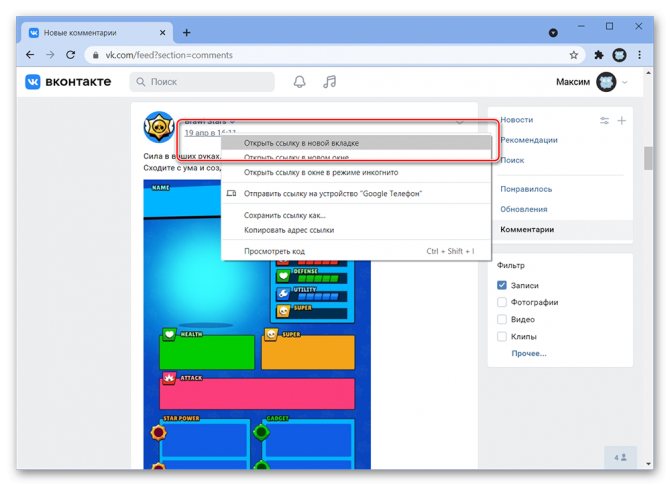Open the music note icon in VK header

tap(329, 82)
